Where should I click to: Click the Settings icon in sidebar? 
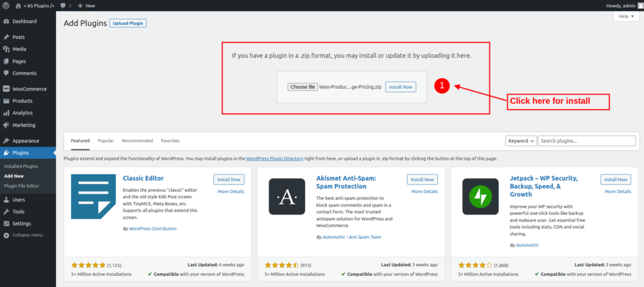6,223
